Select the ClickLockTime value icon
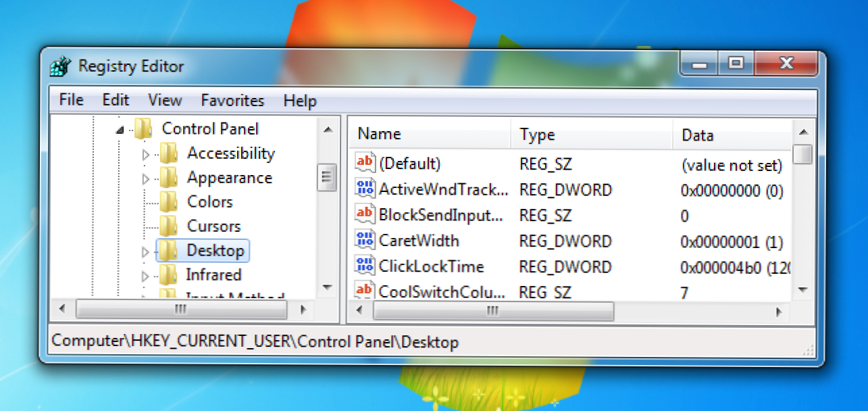This screenshot has height=411, width=868. [x=365, y=266]
